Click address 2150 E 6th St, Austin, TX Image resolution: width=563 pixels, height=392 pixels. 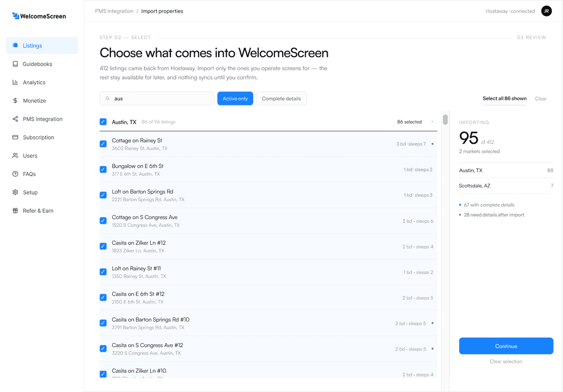click(137, 302)
